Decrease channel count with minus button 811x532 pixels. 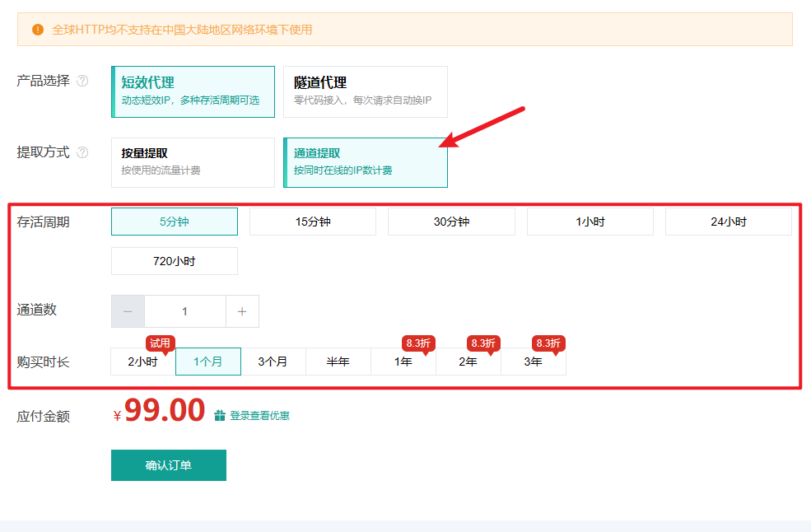point(128,311)
